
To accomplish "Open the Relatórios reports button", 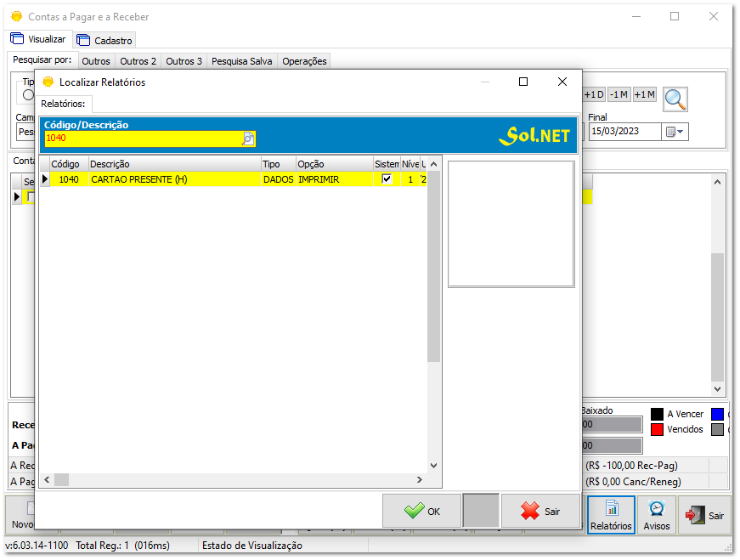I will click(611, 515).
